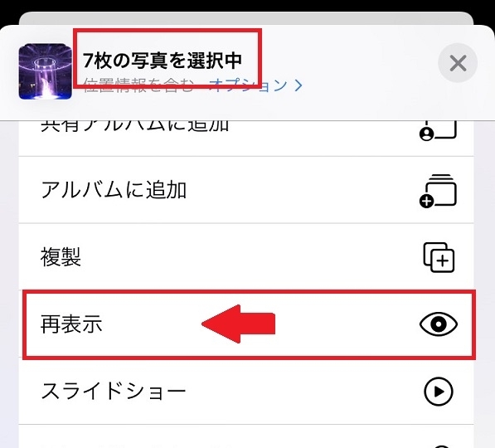Close the share sheet with X button
Image resolution: width=495 pixels, height=448 pixels.
click(458, 63)
